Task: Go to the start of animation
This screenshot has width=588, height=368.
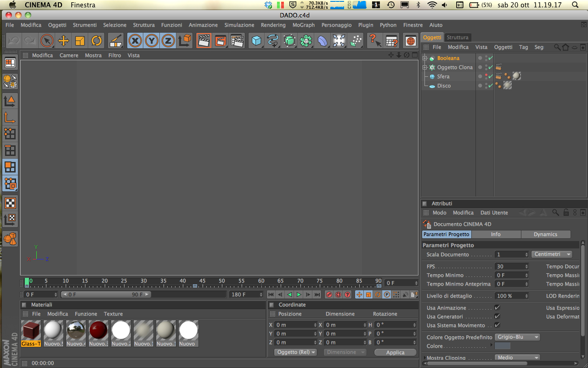Action: click(271, 294)
